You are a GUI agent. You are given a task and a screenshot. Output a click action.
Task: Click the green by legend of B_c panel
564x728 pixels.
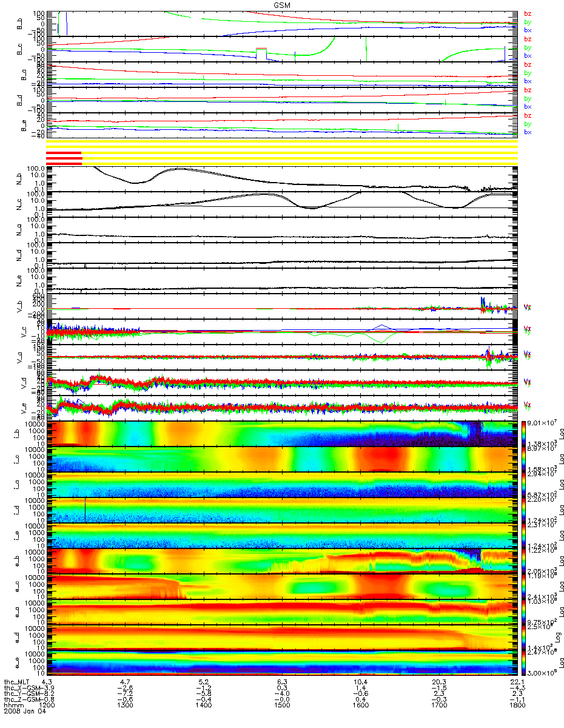point(528,47)
